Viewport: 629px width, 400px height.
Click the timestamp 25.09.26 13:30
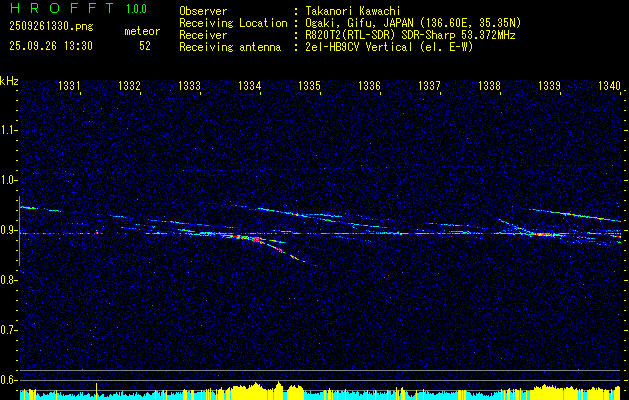pos(51,46)
